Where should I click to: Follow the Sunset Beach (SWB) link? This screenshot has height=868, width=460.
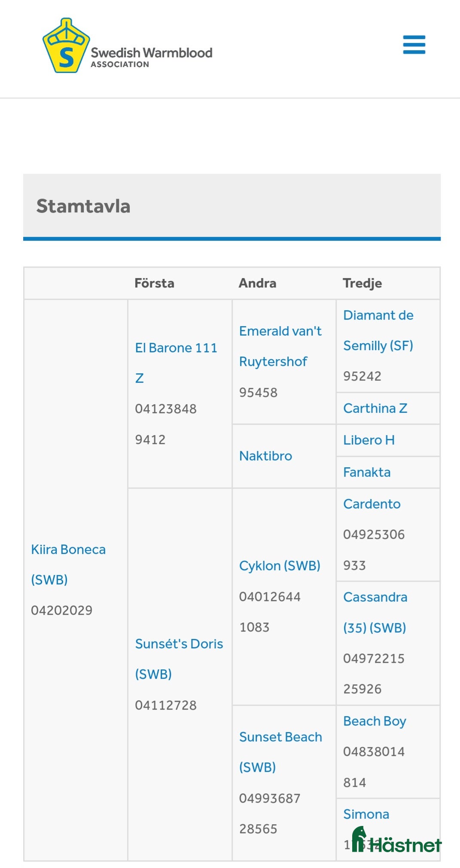click(280, 737)
